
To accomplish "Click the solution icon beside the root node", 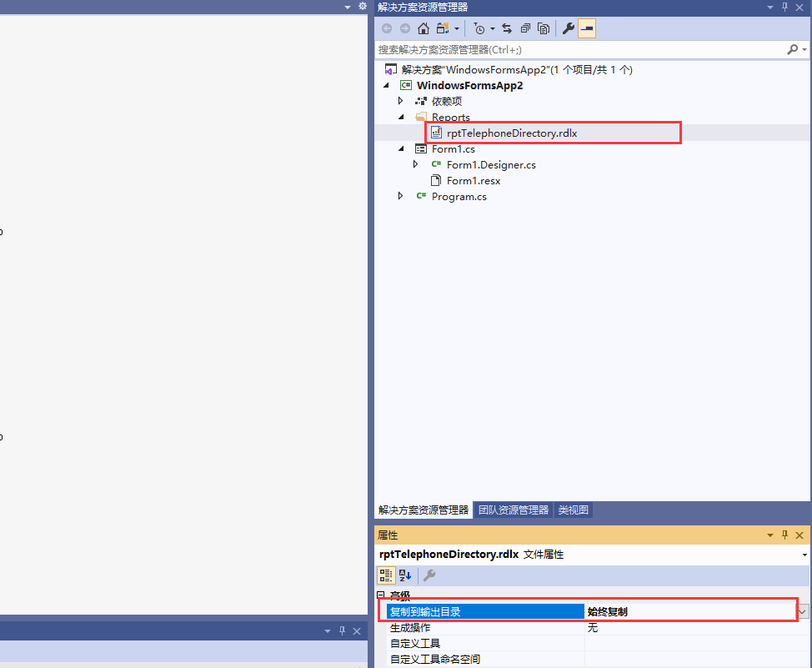I will [x=391, y=69].
